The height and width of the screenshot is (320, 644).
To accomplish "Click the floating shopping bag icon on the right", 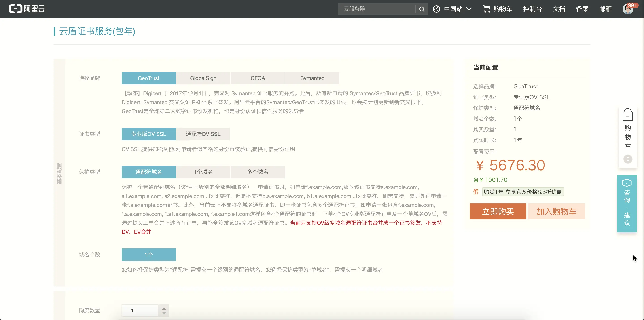I will (x=627, y=115).
